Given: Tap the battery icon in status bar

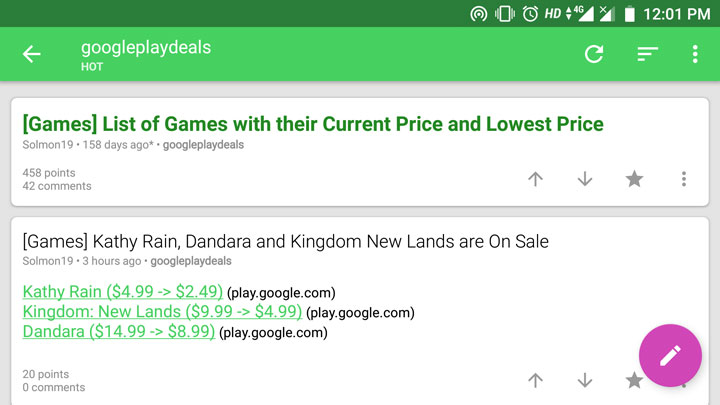Looking at the screenshot, I should click(630, 14).
